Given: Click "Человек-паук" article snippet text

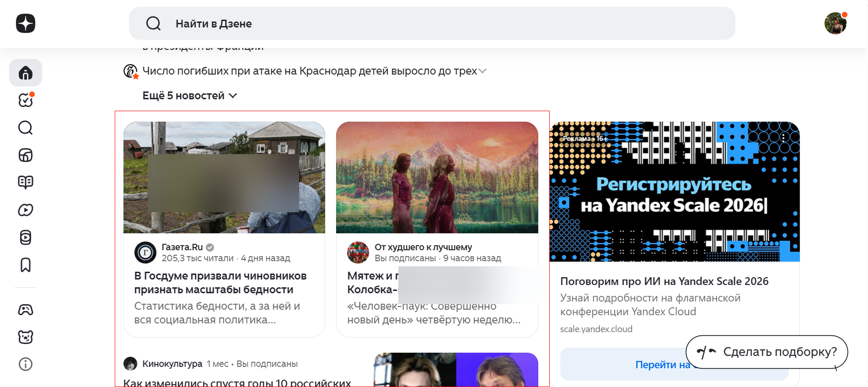Looking at the screenshot, I should [x=434, y=313].
